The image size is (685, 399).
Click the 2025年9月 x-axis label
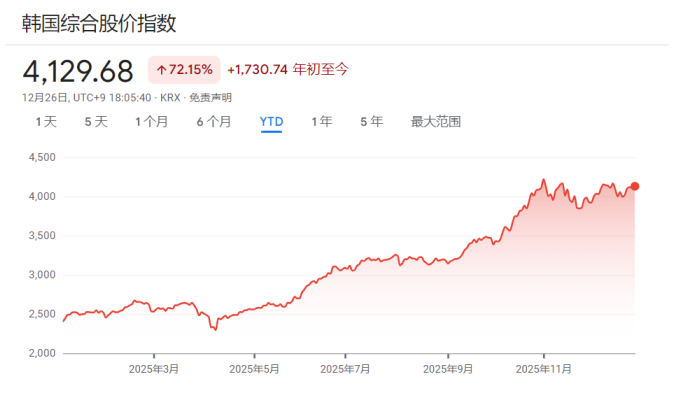[448, 369]
